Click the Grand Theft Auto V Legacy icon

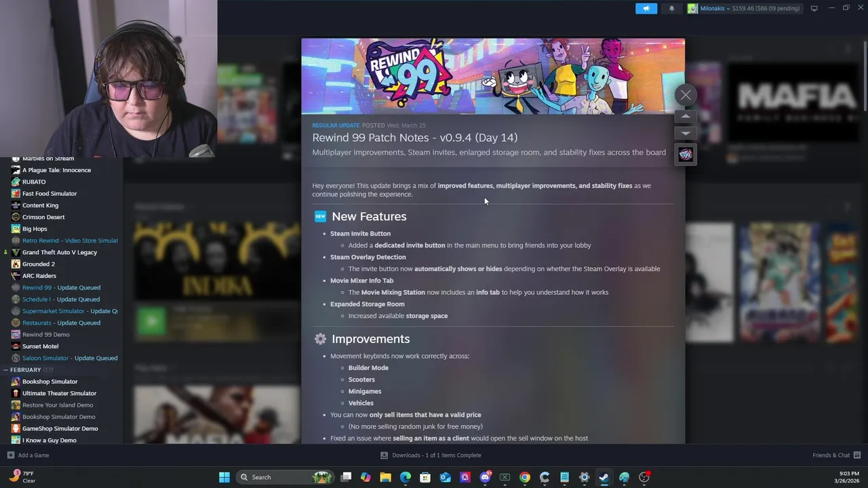[16, 252]
